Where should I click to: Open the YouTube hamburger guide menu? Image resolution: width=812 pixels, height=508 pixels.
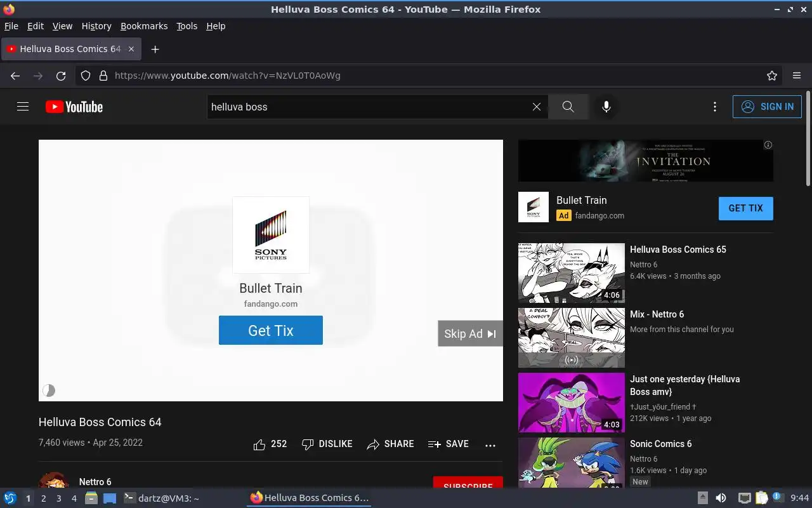tap(23, 107)
